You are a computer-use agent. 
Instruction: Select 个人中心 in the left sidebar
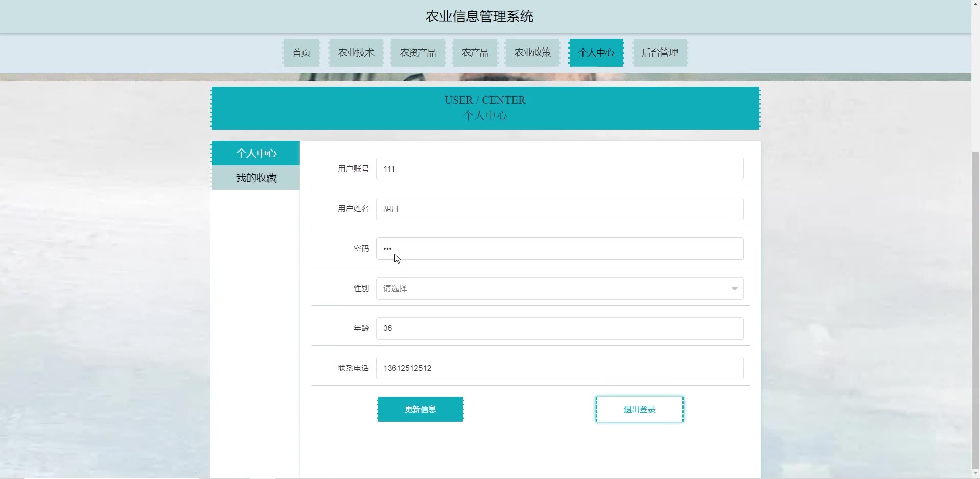(256, 153)
